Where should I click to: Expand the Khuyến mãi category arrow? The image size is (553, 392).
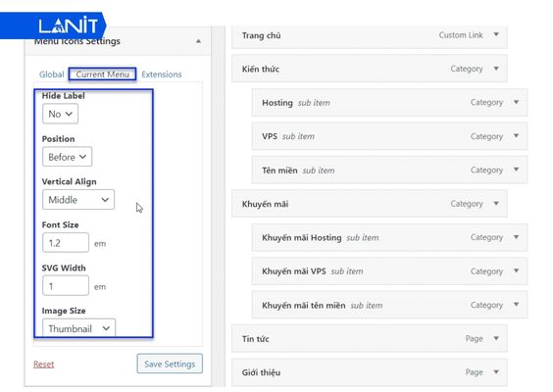(496, 204)
